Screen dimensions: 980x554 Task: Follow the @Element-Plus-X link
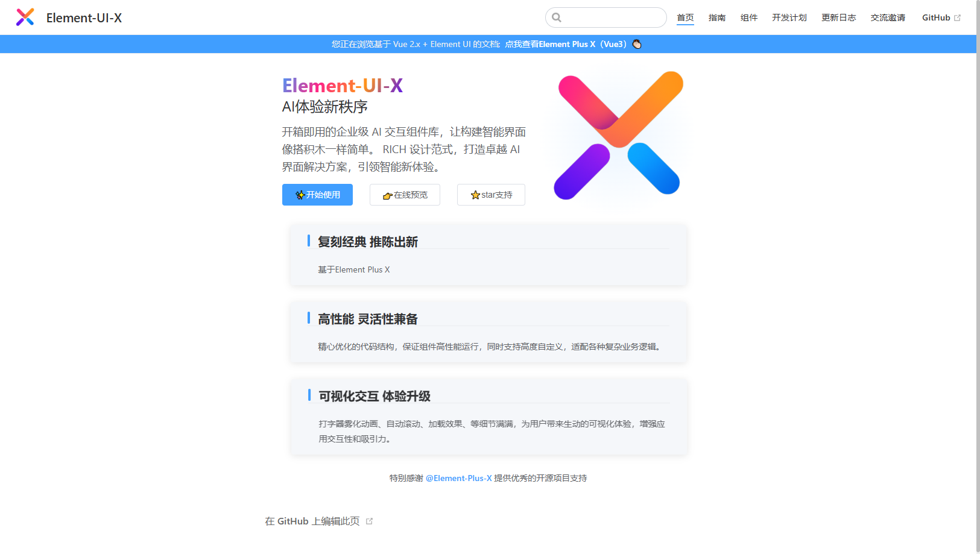coord(460,478)
